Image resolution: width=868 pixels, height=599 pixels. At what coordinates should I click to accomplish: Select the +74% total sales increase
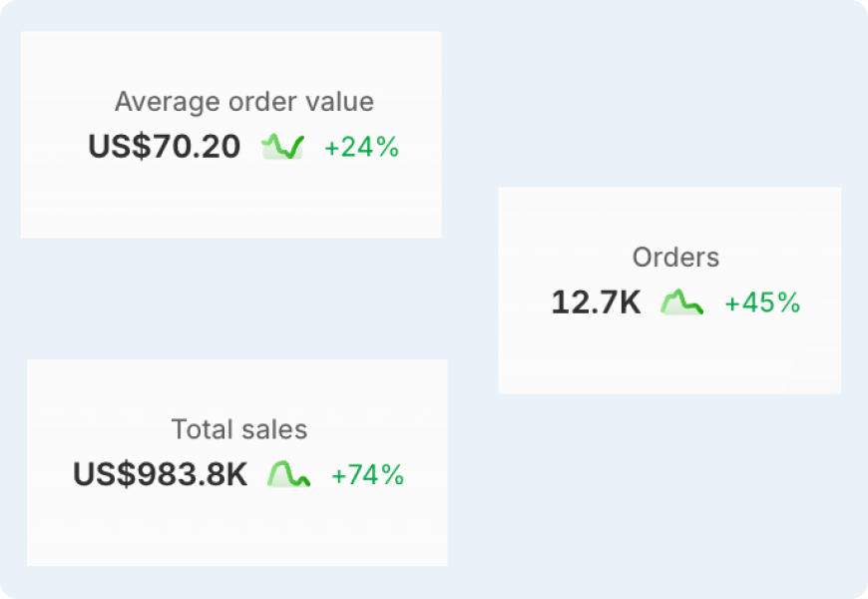(367, 475)
